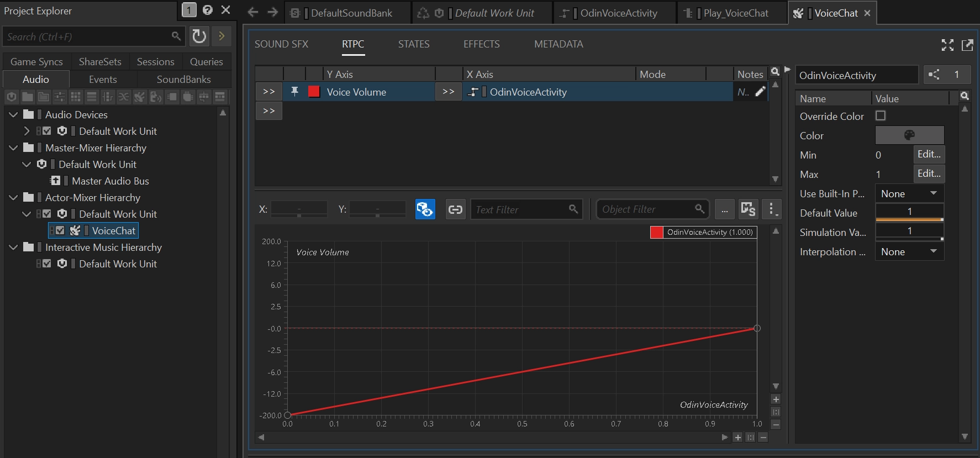The width and height of the screenshot is (980, 458).
Task: Switch to the DefaultSoundBank editor tab
Action: pos(348,13)
